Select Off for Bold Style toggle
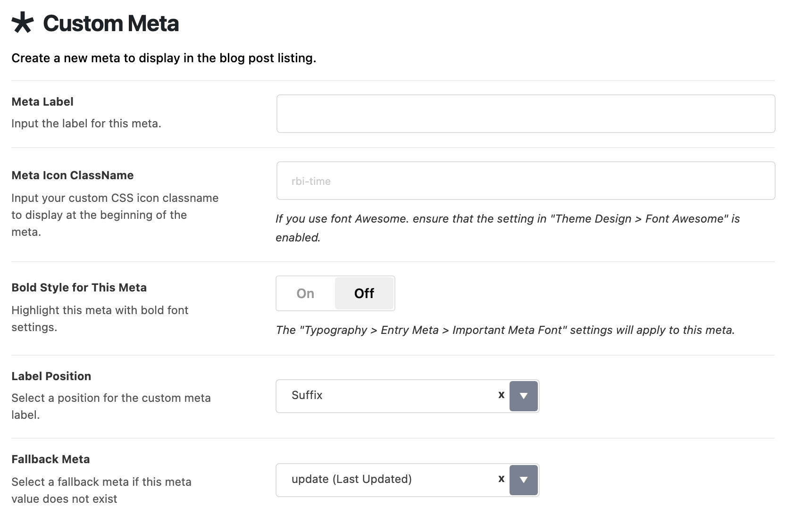The width and height of the screenshot is (786, 532). [364, 293]
